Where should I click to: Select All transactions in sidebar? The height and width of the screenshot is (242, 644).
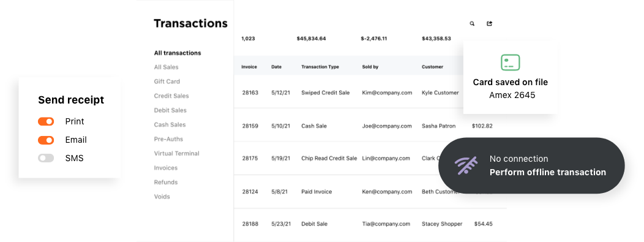click(178, 53)
